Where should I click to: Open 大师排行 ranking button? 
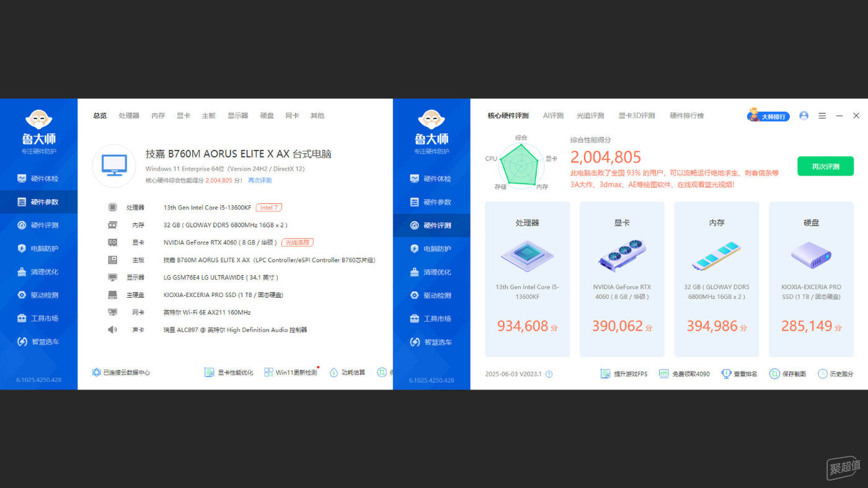pyautogui.click(x=769, y=115)
